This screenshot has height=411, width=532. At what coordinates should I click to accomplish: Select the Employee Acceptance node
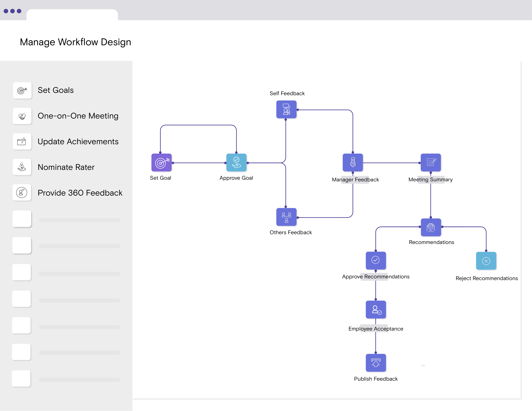tap(376, 310)
